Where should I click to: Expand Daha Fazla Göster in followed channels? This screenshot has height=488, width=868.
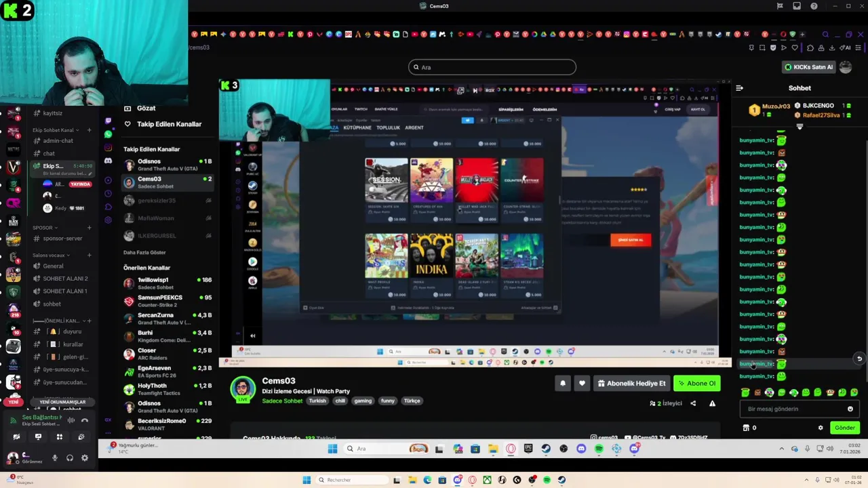144,253
